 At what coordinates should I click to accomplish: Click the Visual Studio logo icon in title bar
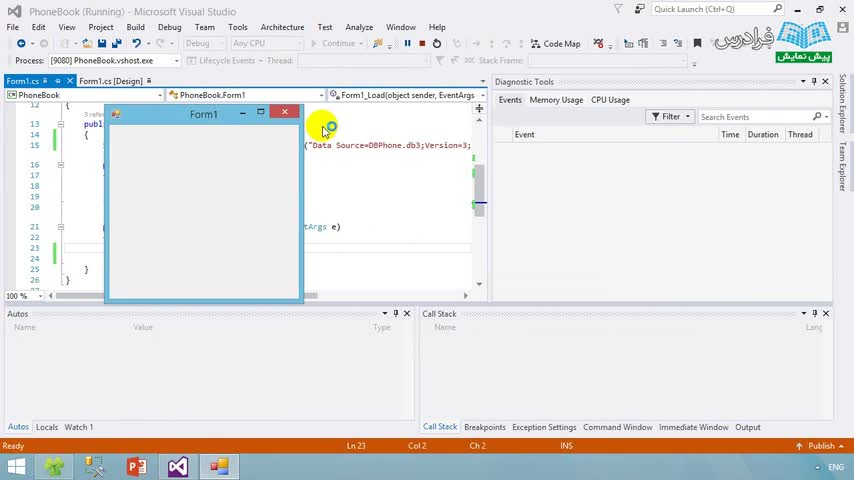[x=15, y=11]
